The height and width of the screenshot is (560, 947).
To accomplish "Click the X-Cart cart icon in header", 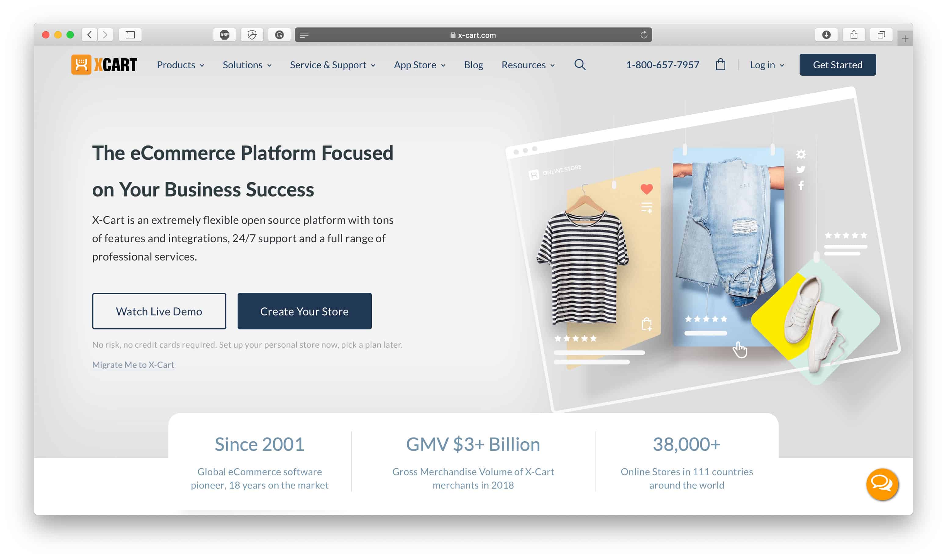I will tap(720, 65).
